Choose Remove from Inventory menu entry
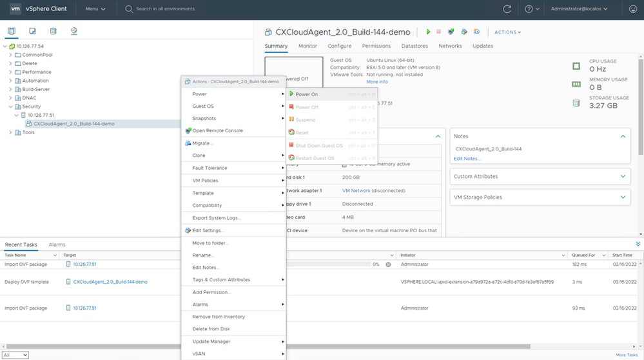This screenshot has width=644, height=360. (234, 317)
